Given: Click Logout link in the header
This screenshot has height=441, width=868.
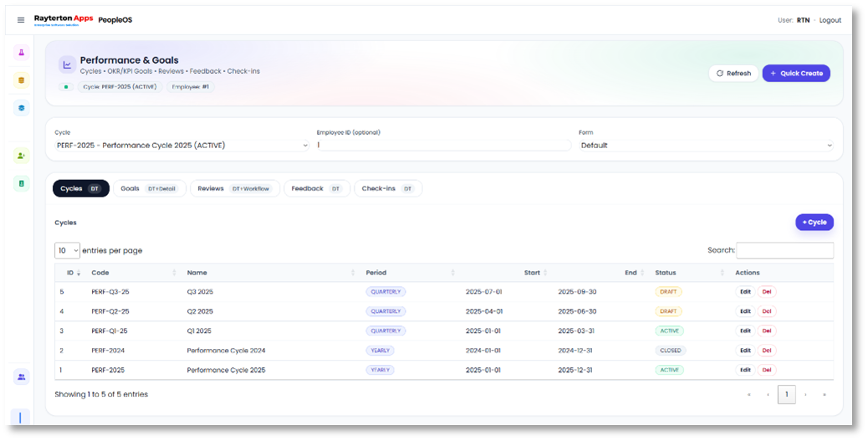Looking at the screenshot, I should 830,20.
